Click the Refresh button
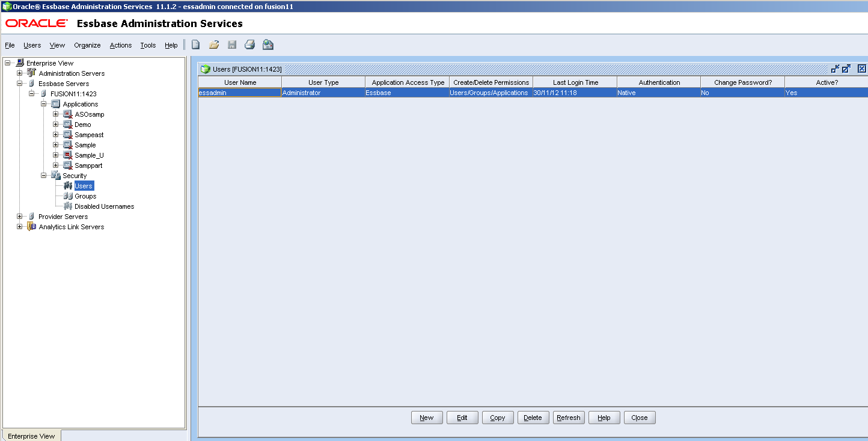Screen dimensions: 868x441 [568, 417]
